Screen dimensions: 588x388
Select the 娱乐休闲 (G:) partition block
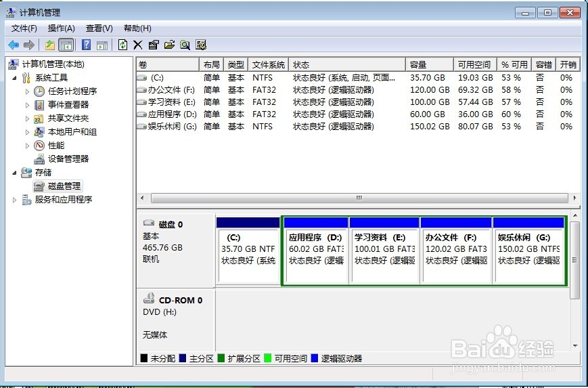[528, 251]
